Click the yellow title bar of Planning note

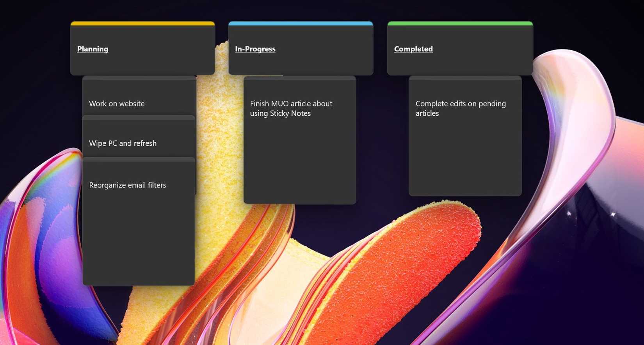142,23
